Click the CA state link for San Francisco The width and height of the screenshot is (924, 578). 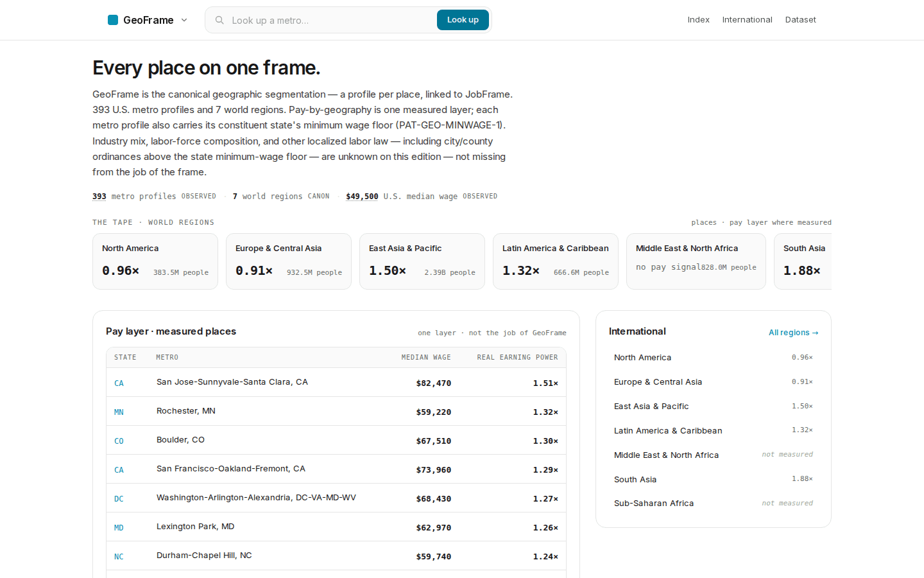tap(119, 470)
